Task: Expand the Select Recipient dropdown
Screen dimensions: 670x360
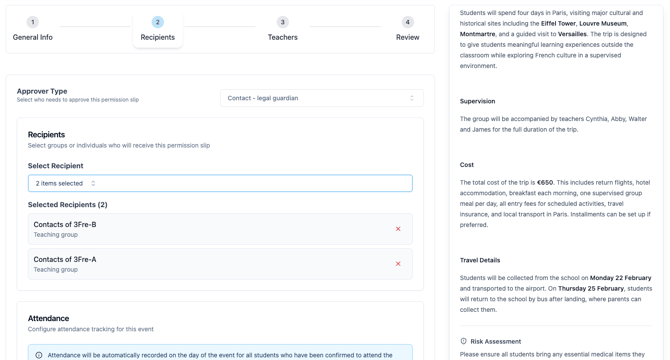Action: [220, 183]
